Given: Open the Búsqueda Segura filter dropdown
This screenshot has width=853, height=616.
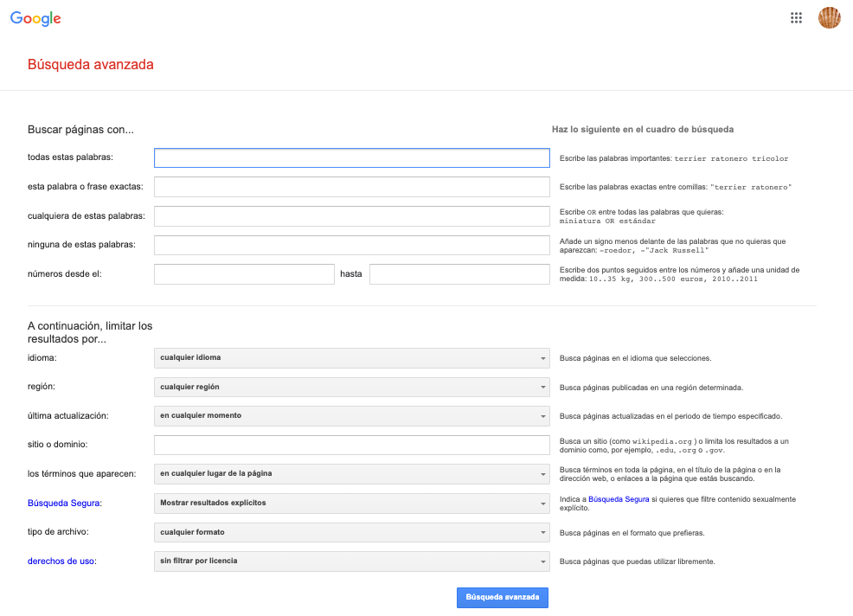Looking at the screenshot, I should pyautogui.click(x=351, y=503).
